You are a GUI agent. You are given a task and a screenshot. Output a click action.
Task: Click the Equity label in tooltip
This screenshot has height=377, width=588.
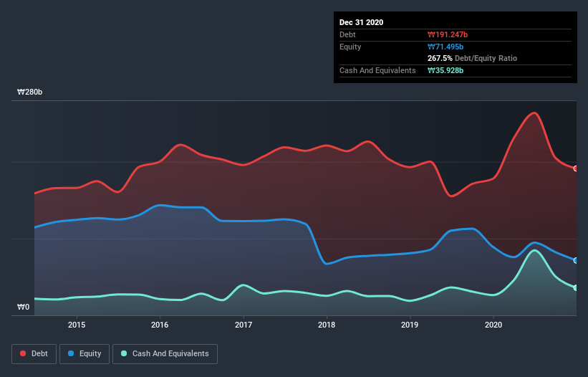pos(350,47)
